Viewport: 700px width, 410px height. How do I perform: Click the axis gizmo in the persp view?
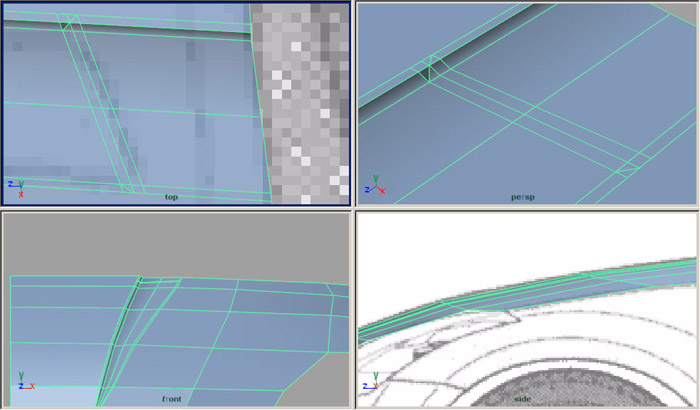374,187
